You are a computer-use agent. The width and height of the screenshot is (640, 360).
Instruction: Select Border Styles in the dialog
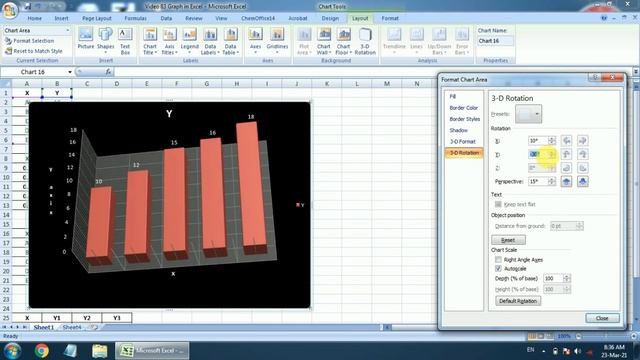click(x=464, y=119)
